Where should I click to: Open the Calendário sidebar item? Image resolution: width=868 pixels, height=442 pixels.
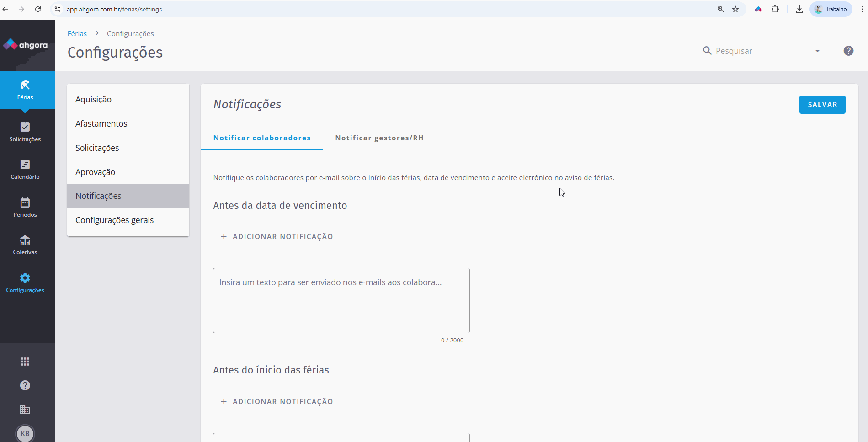pos(25,170)
